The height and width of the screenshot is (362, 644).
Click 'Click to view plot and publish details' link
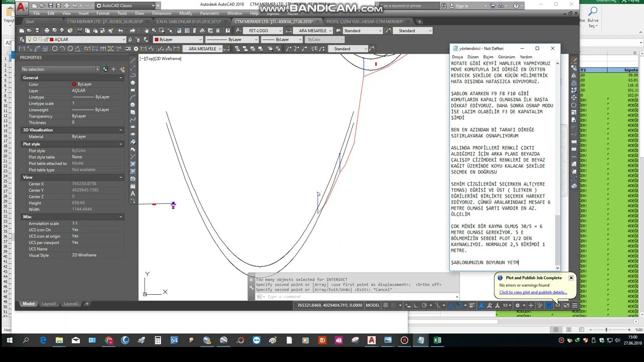click(533, 292)
